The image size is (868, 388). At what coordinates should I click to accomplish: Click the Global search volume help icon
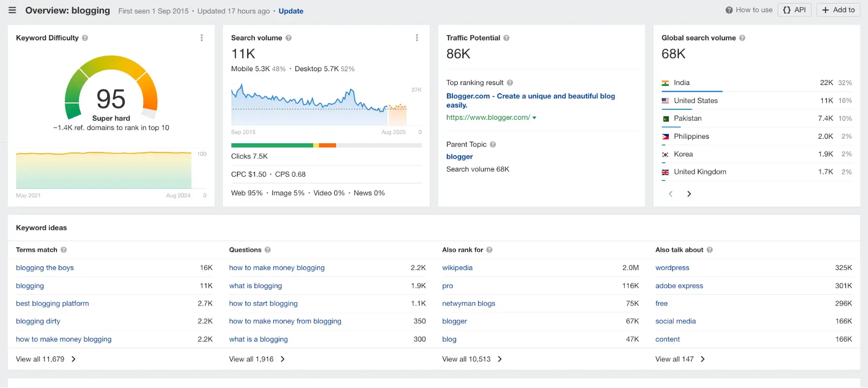tap(742, 38)
